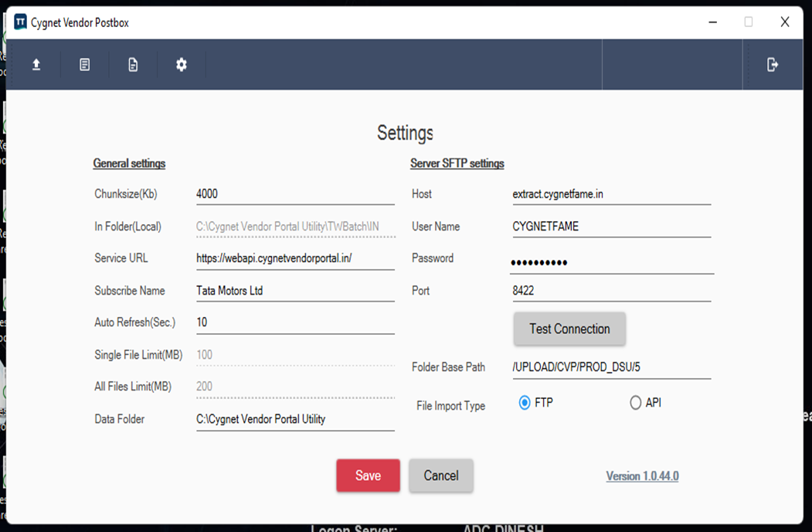Click the In Folder(Local) path field
Image resolution: width=812 pixels, height=532 pixels.
295,227
